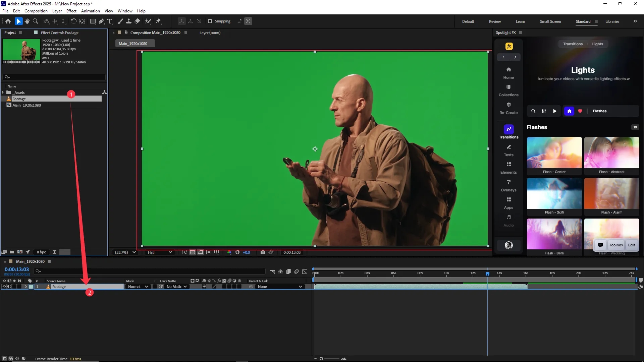Hide the Footage layer video eye
The height and width of the screenshot is (362, 644).
(4, 287)
